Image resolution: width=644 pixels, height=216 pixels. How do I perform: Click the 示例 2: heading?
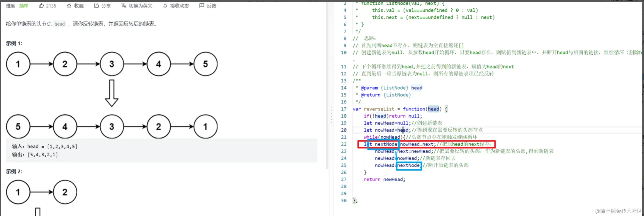14,171
